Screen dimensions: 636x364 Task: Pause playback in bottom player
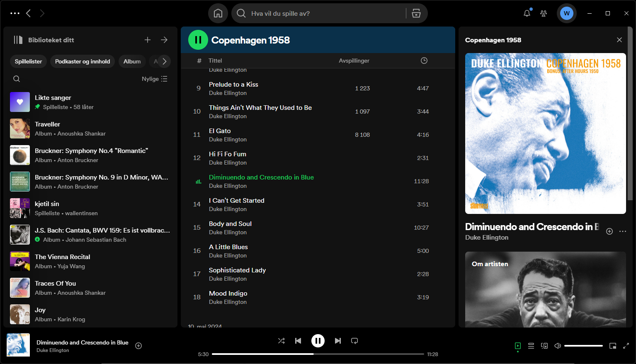pos(318,341)
